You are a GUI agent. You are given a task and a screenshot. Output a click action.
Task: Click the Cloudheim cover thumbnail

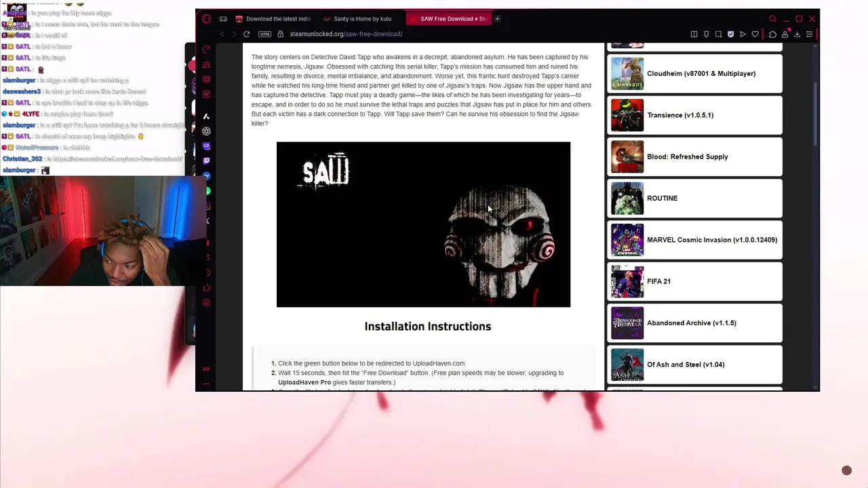[627, 74]
